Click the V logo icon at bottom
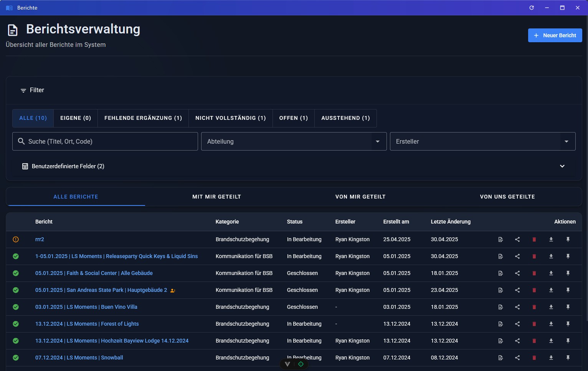Viewport: 588px width, 371px height. tap(287, 364)
